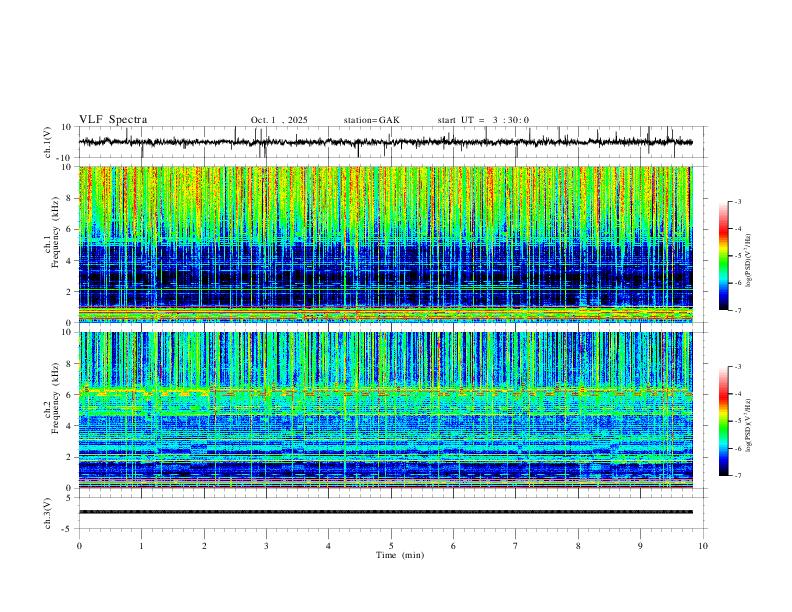Click the lower color bar's -4 label
Viewport: 792px width, 612px height.
point(738,394)
